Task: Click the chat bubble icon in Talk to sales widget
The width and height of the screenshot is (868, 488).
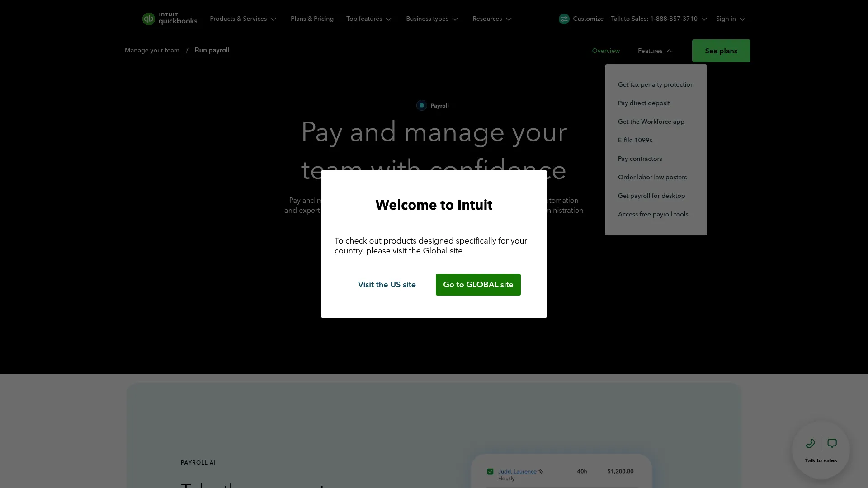Action: (x=832, y=443)
